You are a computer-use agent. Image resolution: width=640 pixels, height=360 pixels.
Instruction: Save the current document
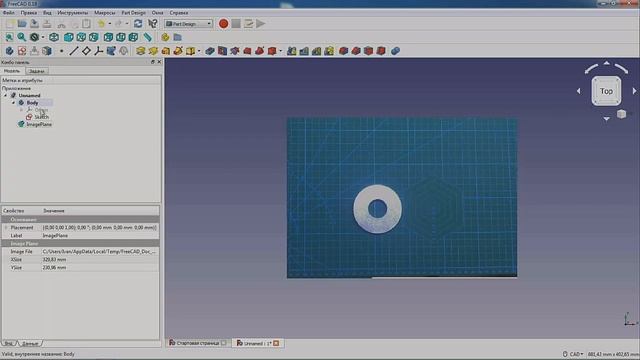[35, 24]
